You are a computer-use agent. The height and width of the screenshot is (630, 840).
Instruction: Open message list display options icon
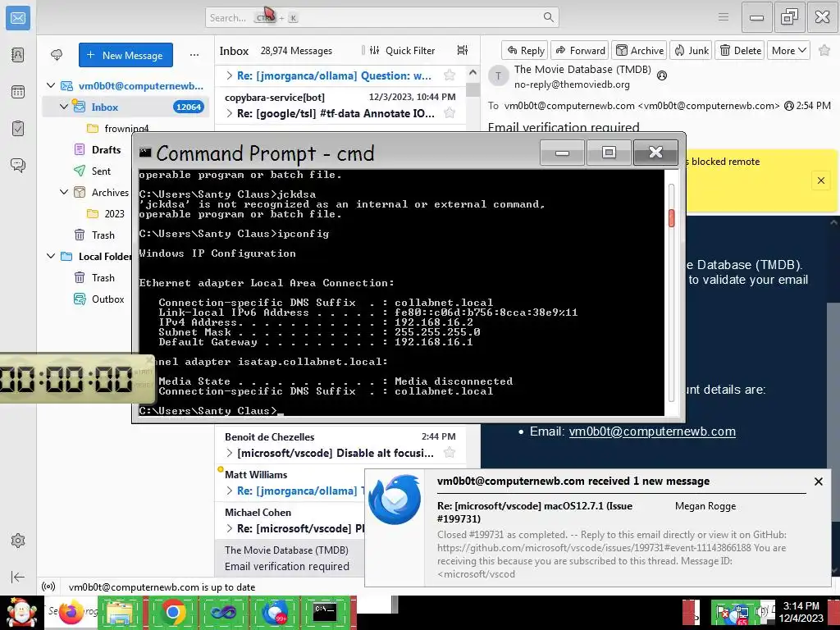coord(463,50)
